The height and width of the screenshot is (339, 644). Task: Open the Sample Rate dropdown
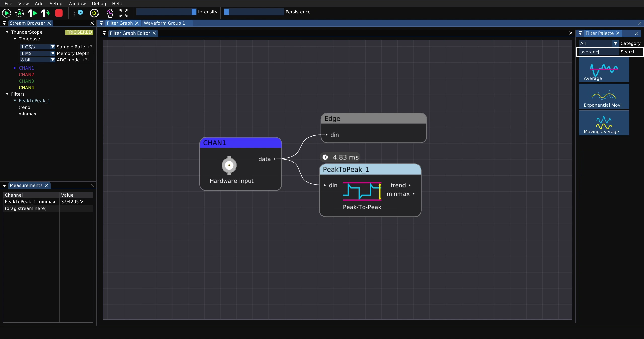point(37,47)
